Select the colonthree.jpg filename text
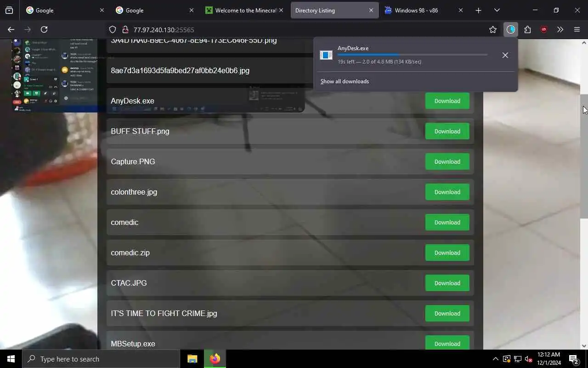The image size is (588, 368). click(x=134, y=192)
